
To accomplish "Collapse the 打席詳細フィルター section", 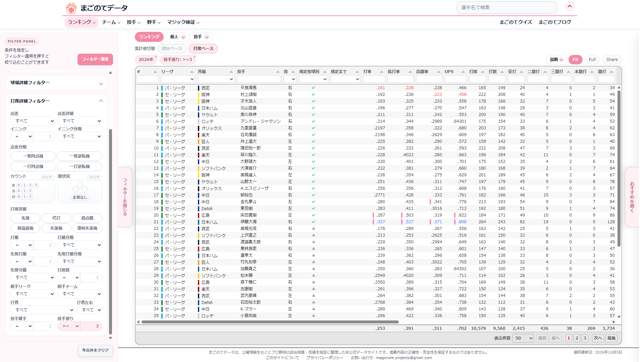I will [x=56, y=101].
